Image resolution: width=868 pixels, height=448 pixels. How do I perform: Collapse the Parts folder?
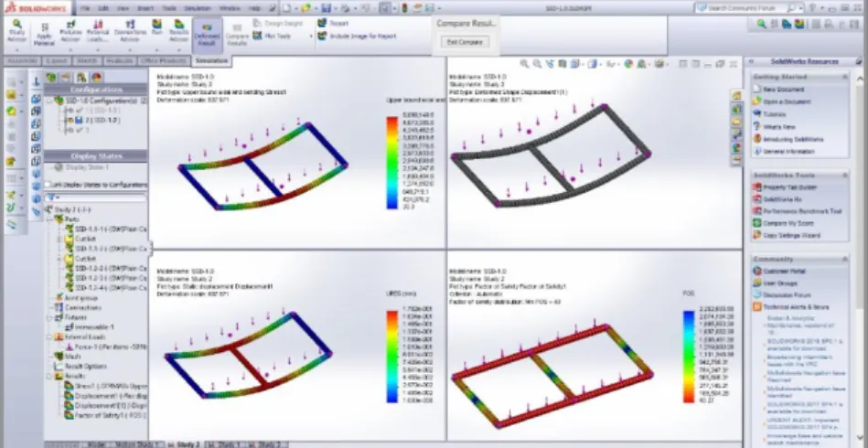[49, 219]
